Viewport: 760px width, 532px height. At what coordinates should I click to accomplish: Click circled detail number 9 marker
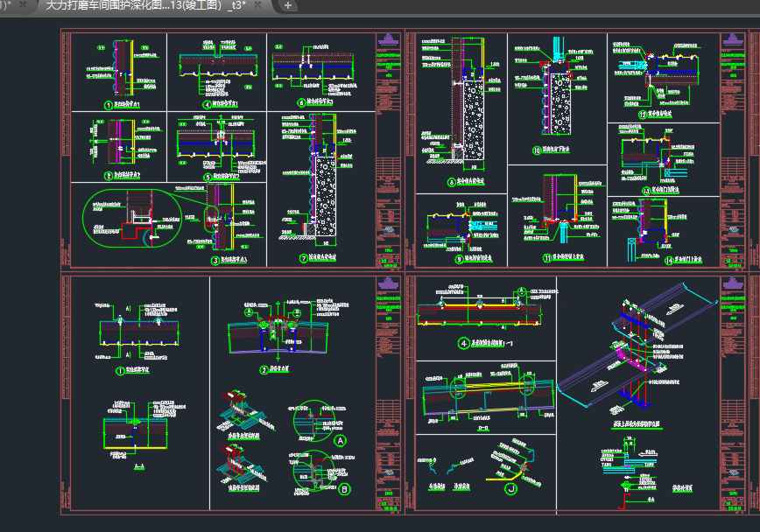click(458, 259)
